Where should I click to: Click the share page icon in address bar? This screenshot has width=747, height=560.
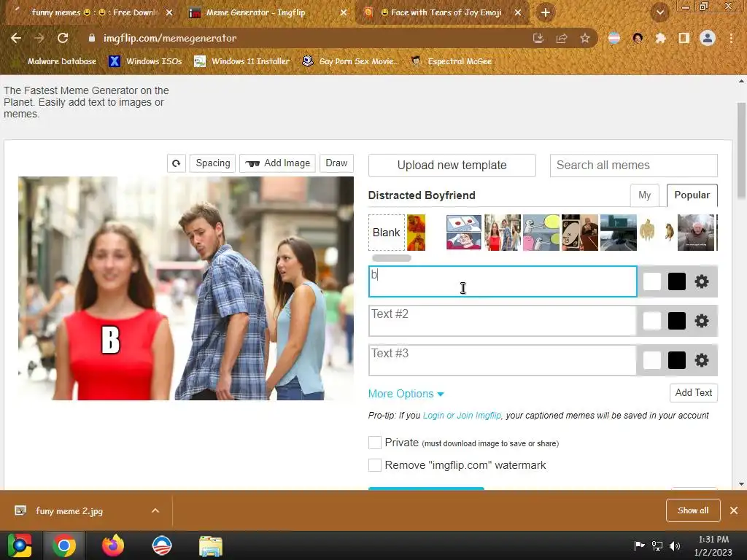click(x=562, y=38)
